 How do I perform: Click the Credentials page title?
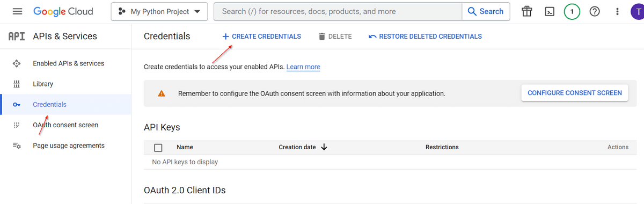pyautogui.click(x=167, y=37)
